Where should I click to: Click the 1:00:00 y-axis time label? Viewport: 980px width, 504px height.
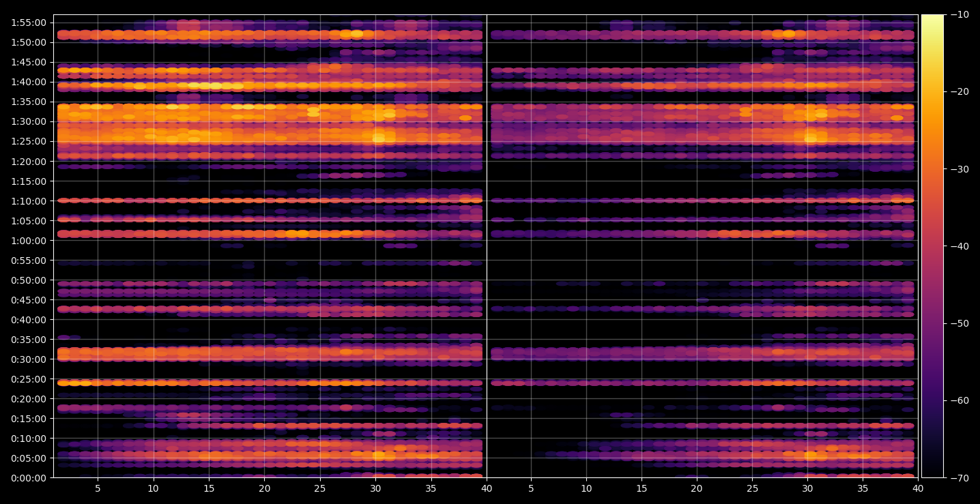pyautogui.click(x=29, y=241)
